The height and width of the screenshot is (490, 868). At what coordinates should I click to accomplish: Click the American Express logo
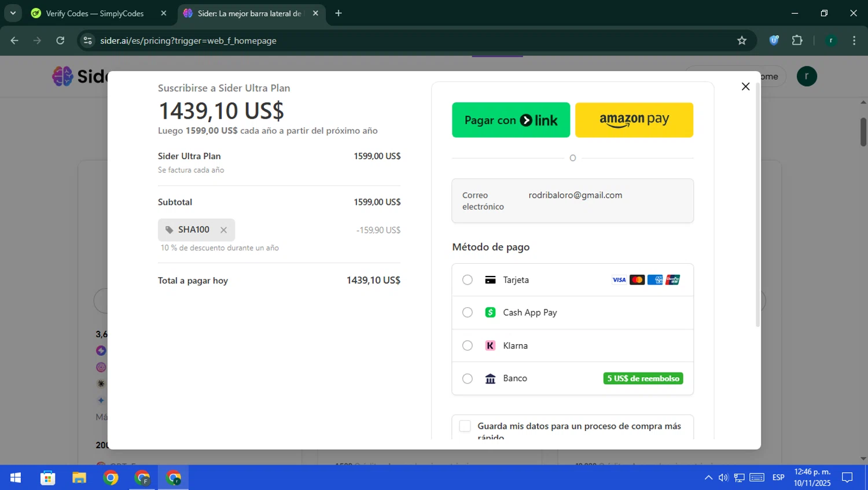(x=655, y=280)
